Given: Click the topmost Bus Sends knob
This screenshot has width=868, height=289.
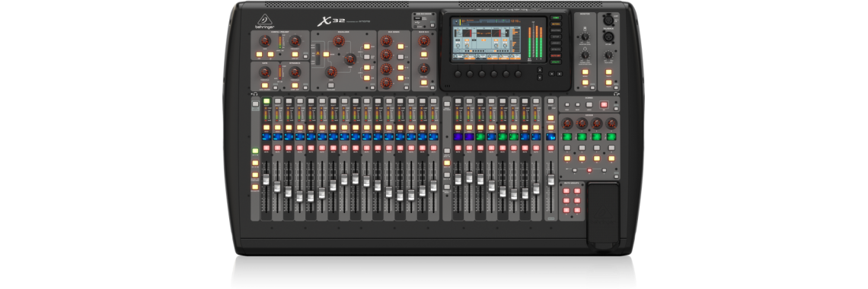Looking at the screenshot, I should [386, 41].
